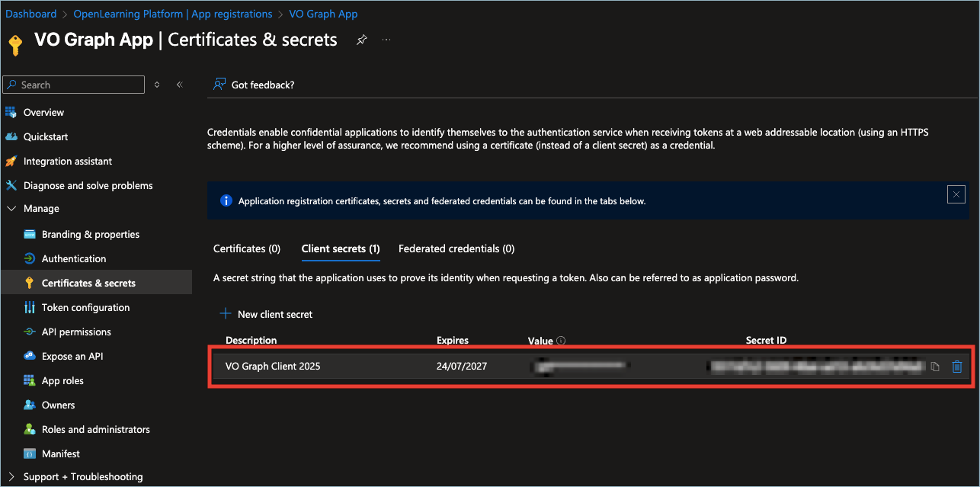Open Integration assistant rocket item
Viewport: 980px width, 487px height.
click(x=67, y=161)
